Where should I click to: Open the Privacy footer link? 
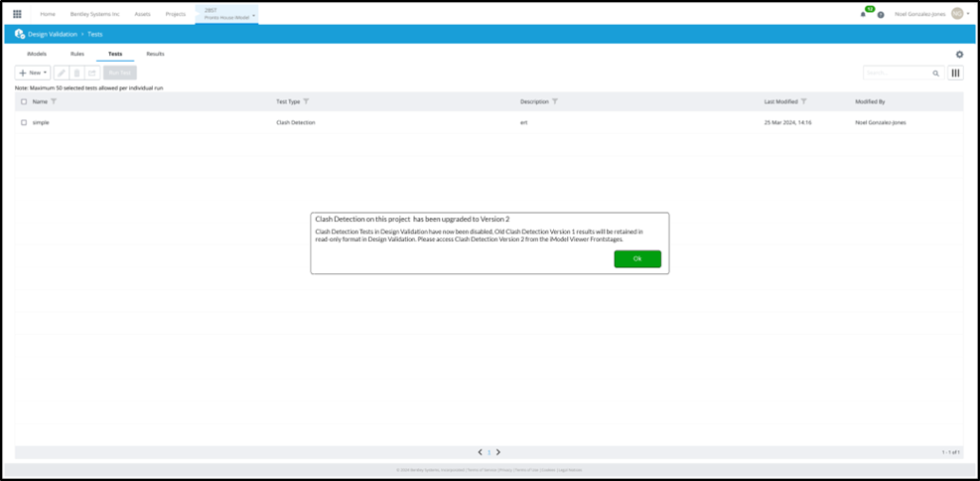coord(505,470)
